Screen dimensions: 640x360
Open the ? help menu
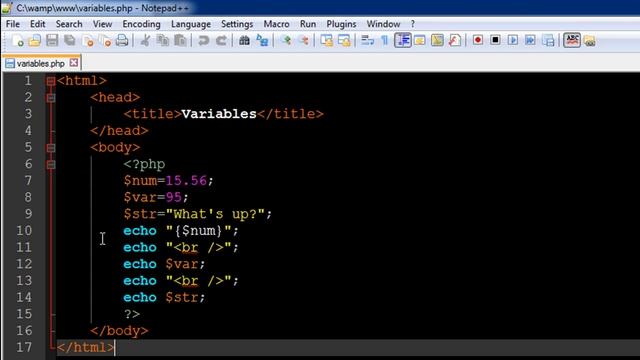[413, 24]
